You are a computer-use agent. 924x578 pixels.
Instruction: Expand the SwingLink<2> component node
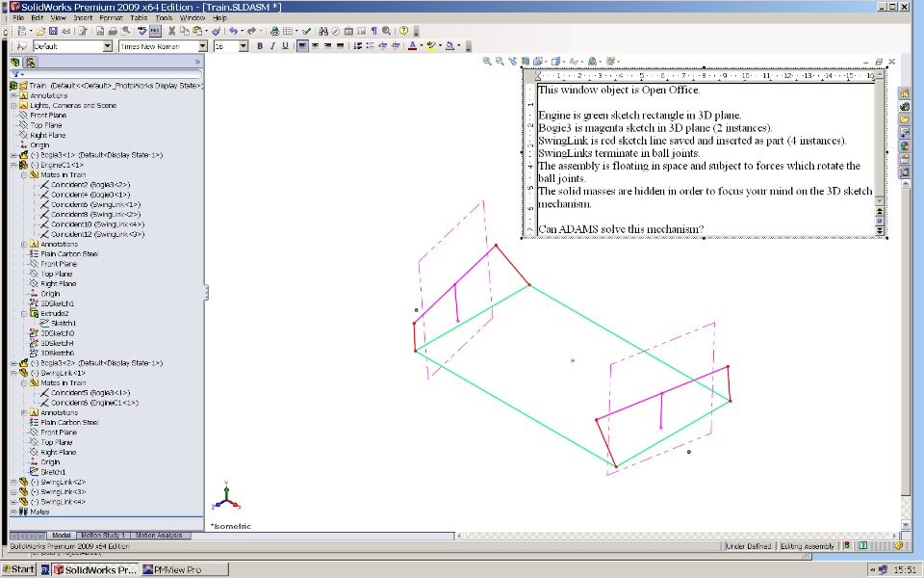click(13, 482)
